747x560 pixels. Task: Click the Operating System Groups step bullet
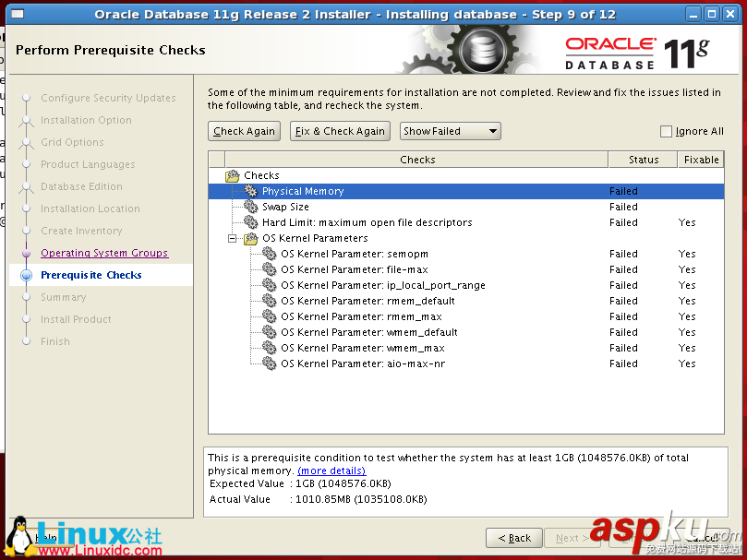pos(26,253)
